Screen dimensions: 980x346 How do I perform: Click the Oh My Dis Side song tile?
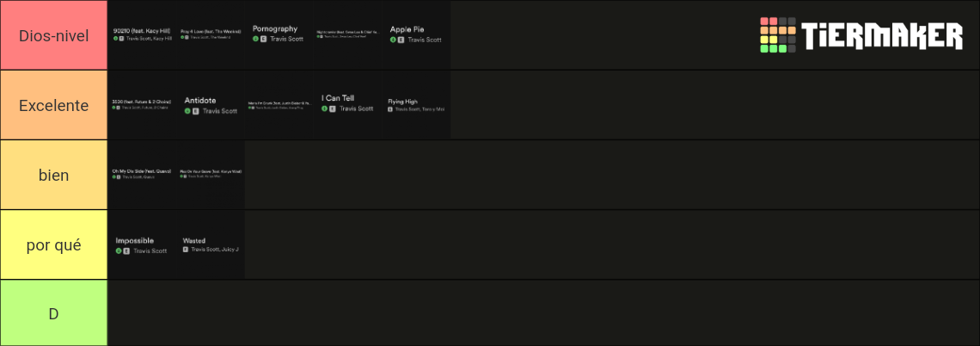point(142,176)
